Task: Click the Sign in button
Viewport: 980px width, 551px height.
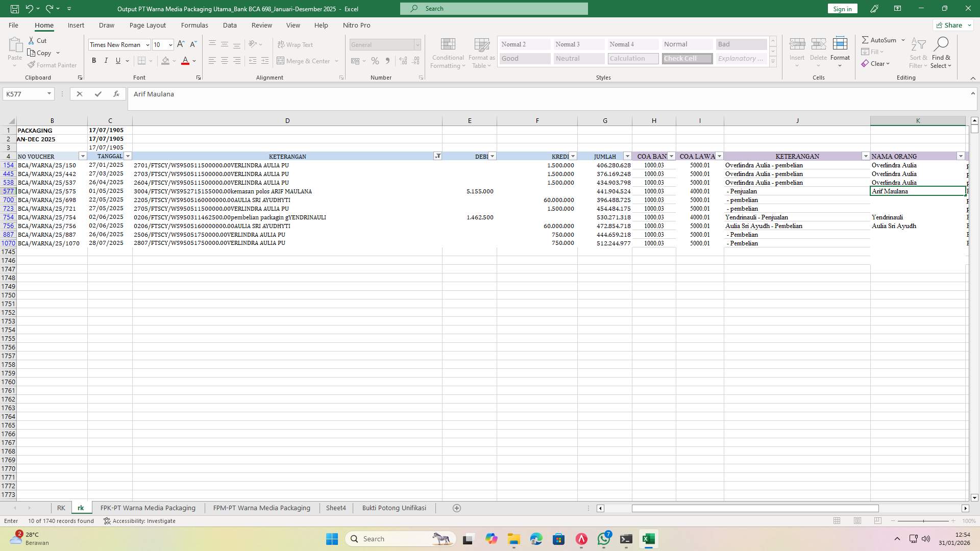Action: point(842,9)
